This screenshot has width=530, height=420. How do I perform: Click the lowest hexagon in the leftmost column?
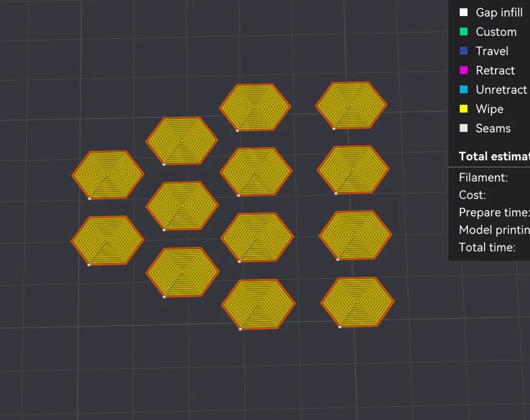pos(108,240)
